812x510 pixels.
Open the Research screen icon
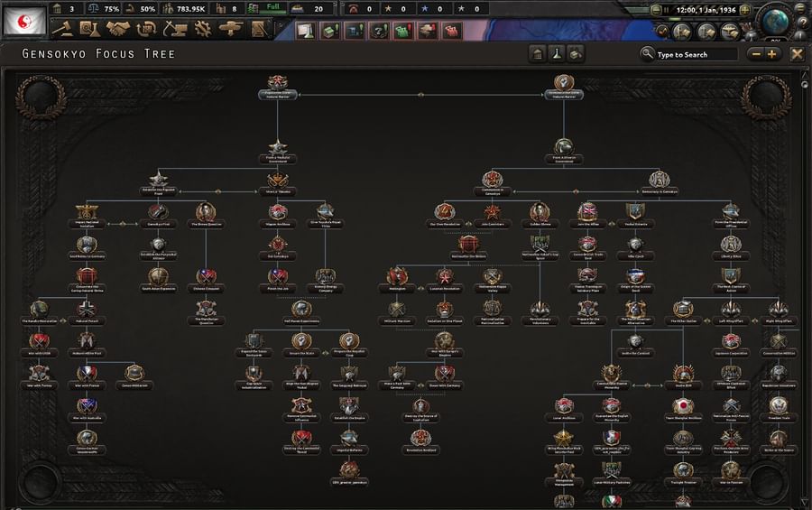click(x=89, y=30)
